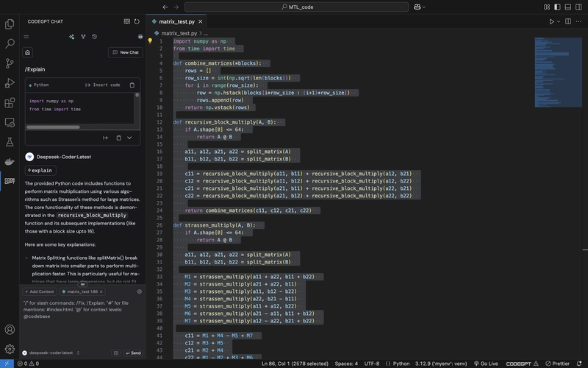Open the Docker whale view
The width and height of the screenshot is (588, 368).
(x=10, y=161)
